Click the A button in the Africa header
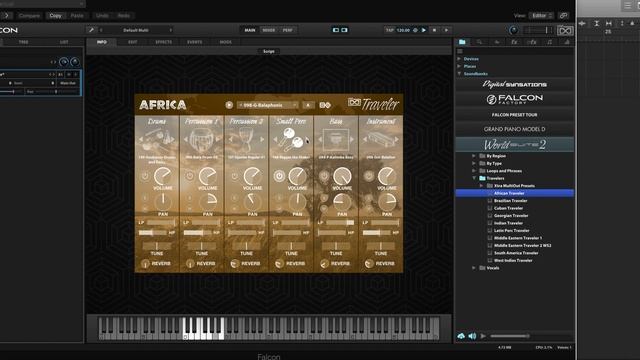640x360 pixels. [x=308, y=105]
